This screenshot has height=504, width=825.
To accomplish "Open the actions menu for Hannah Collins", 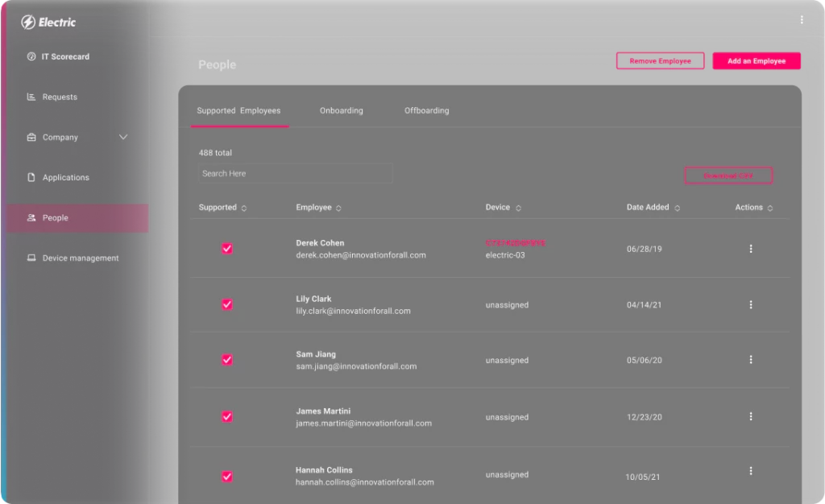I will pyautogui.click(x=751, y=470).
